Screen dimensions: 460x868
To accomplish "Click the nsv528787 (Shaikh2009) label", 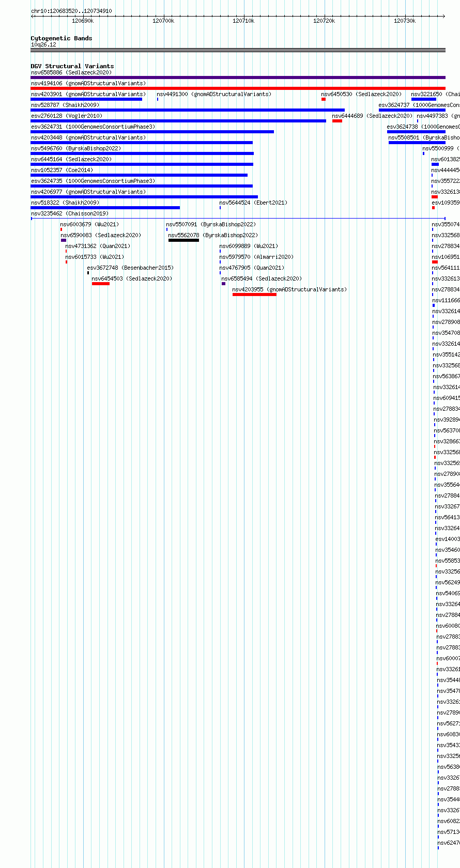I will pos(65,105).
